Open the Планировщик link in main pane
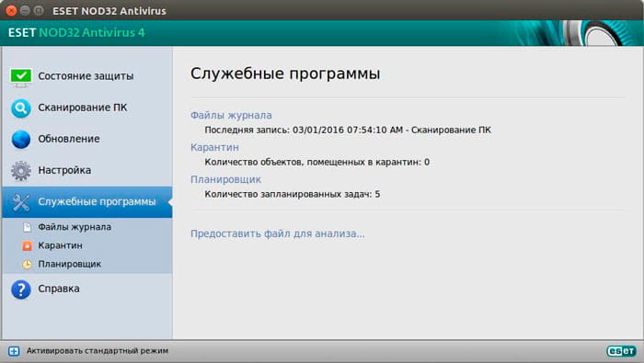The height and width of the screenshot is (363, 644). (225, 179)
